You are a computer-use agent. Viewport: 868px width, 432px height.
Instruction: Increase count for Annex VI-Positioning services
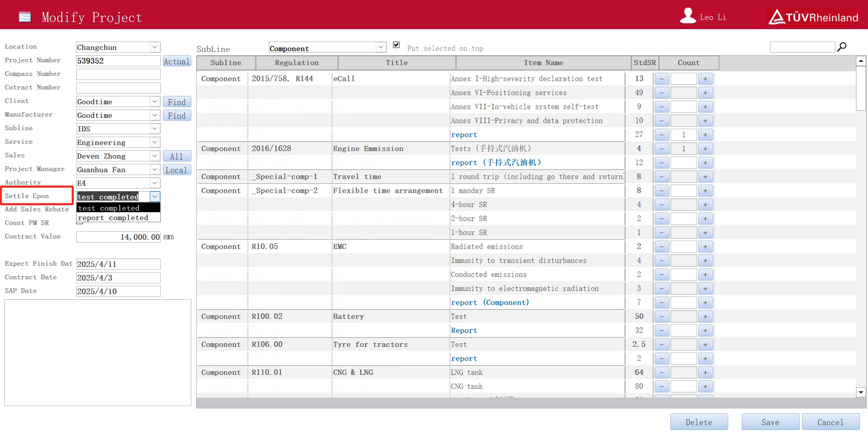[705, 93]
